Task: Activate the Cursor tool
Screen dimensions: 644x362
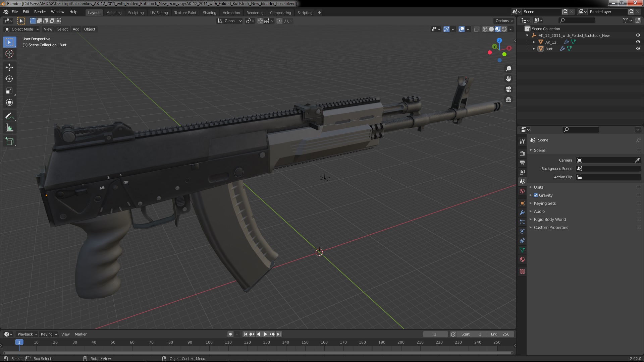Action: tap(9, 54)
